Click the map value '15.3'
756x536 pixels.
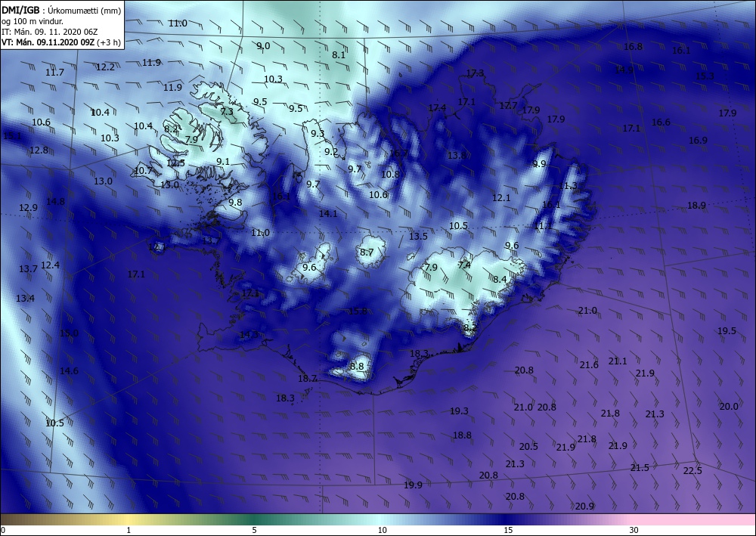point(705,76)
